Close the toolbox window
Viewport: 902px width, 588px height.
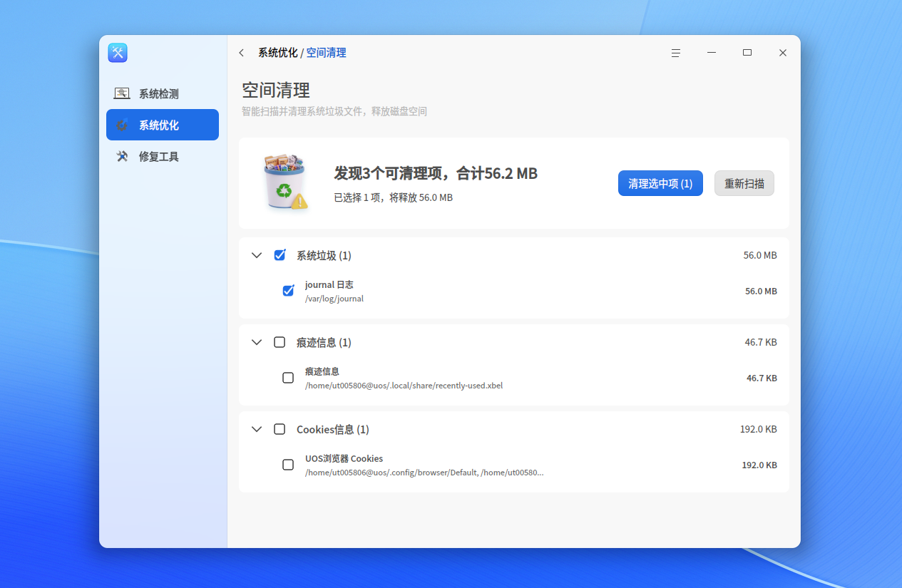tap(783, 53)
